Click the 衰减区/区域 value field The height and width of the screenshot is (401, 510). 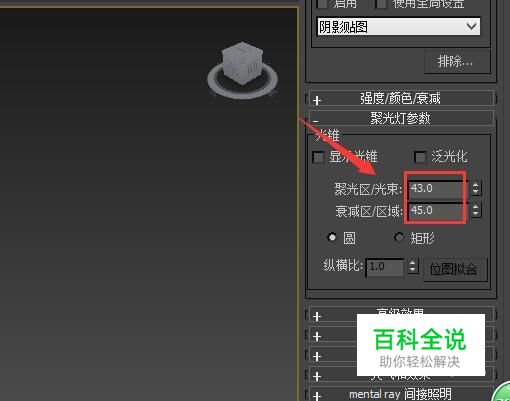pos(437,211)
